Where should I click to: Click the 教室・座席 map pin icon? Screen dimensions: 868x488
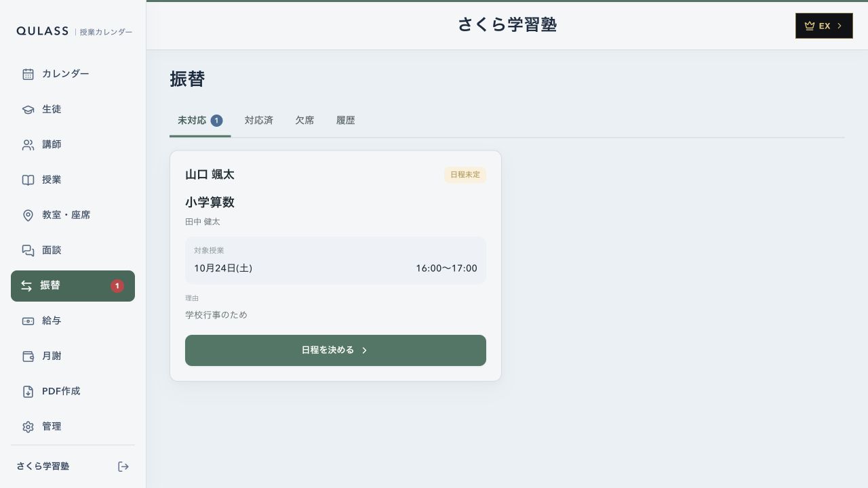pyautogui.click(x=28, y=215)
